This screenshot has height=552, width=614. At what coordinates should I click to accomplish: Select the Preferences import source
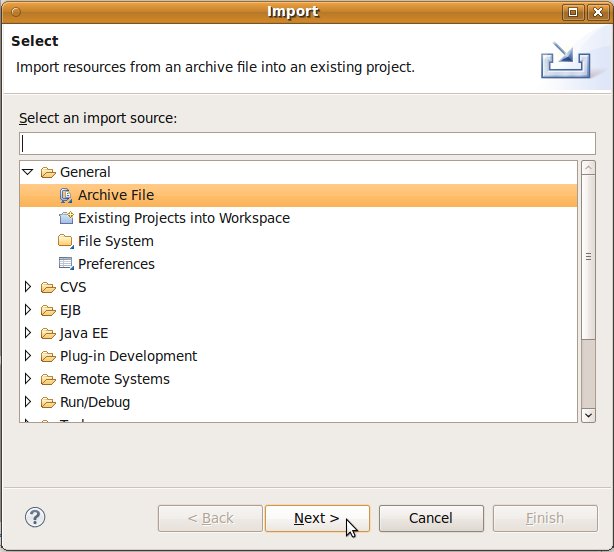[x=116, y=265]
